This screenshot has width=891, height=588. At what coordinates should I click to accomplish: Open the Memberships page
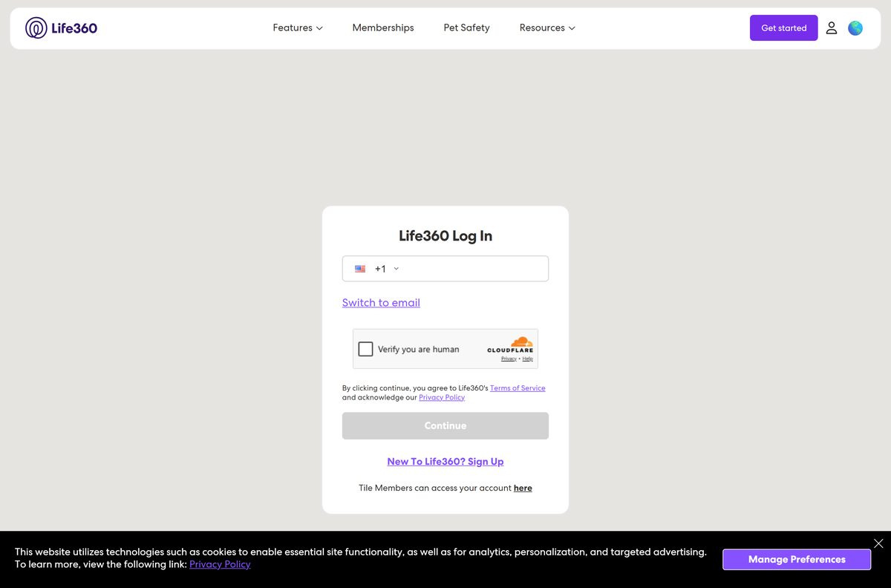tap(383, 28)
